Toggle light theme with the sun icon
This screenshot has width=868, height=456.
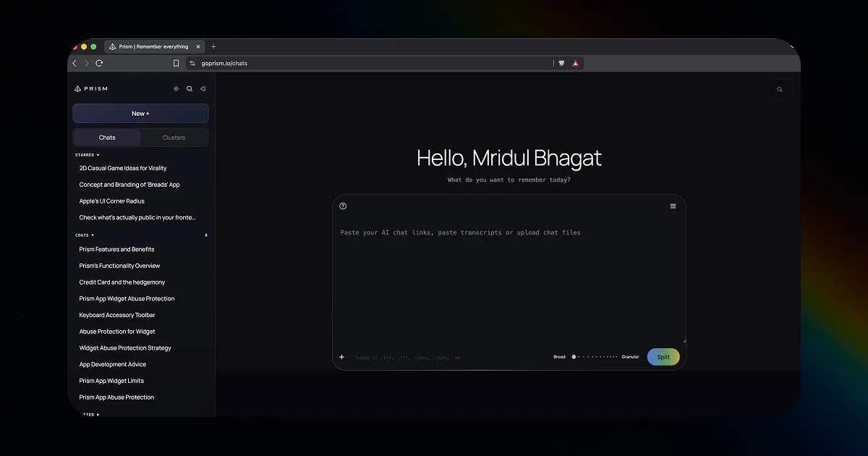point(176,89)
